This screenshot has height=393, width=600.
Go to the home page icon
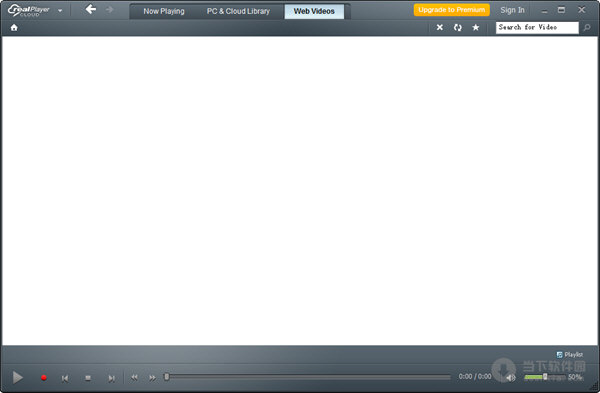[x=14, y=28]
